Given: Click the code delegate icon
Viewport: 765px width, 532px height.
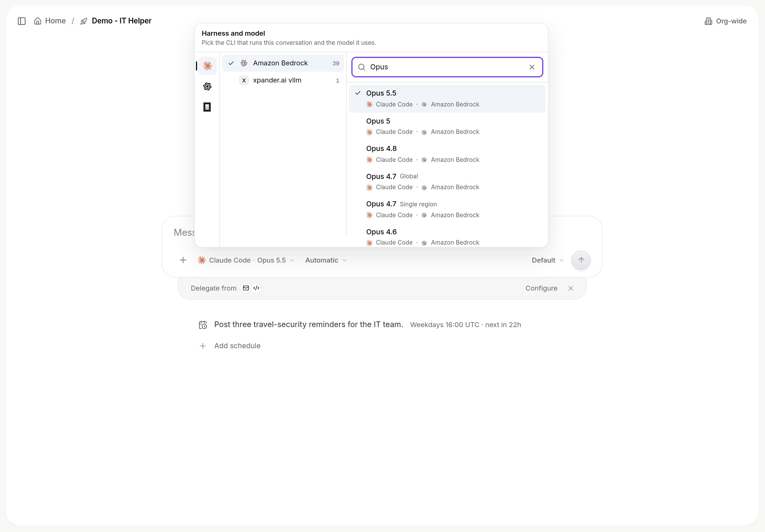Looking at the screenshot, I should click(x=256, y=288).
